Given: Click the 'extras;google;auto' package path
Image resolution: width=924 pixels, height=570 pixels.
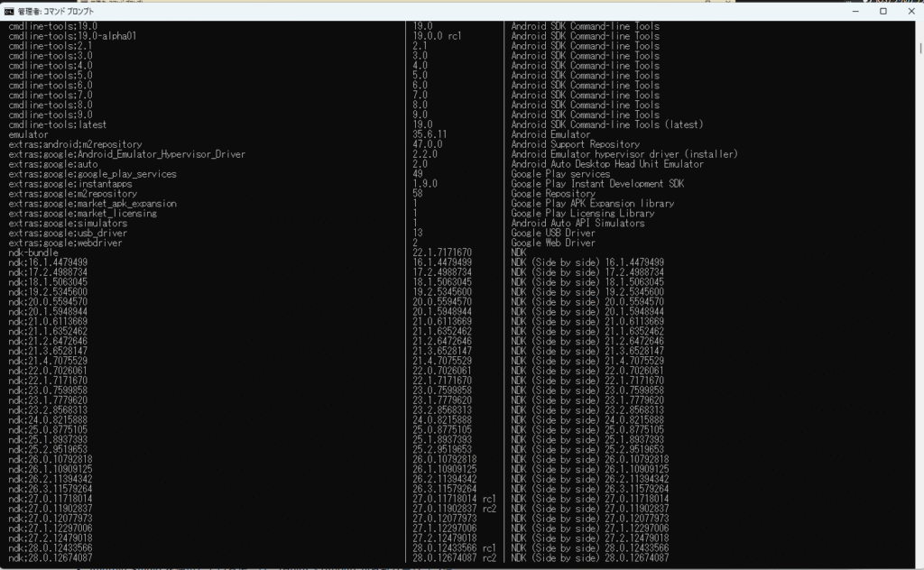Looking at the screenshot, I should click(x=53, y=164).
